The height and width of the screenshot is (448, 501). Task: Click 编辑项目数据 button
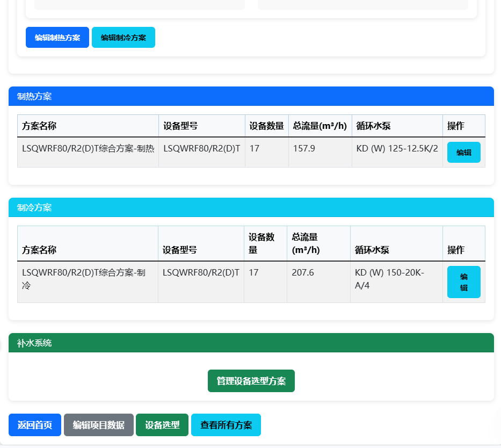click(99, 425)
